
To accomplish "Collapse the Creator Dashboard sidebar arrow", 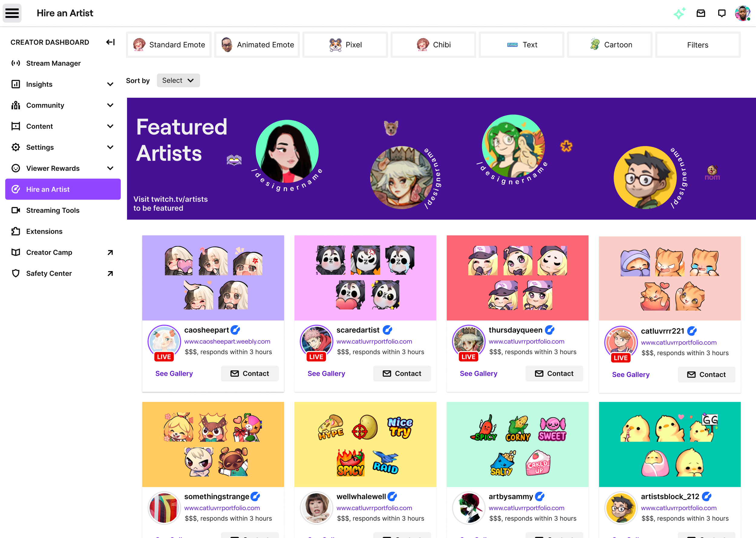I will coord(110,42).
